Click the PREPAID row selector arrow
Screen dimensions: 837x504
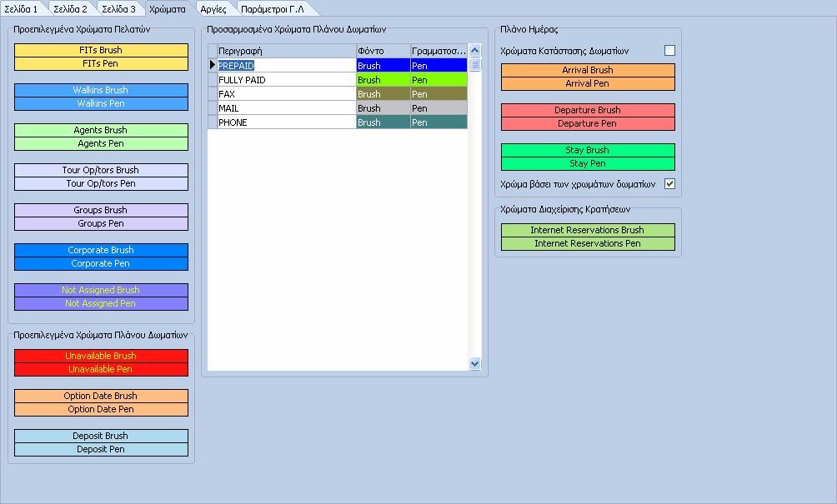pyautogui.click(x=213, y=66)
